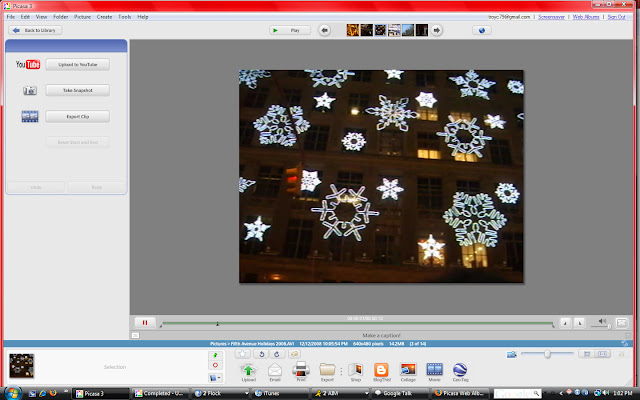Viewport: 640px width, 400px height.
Task: Open the Collage maker icon
Action: [x=407, y=370]
